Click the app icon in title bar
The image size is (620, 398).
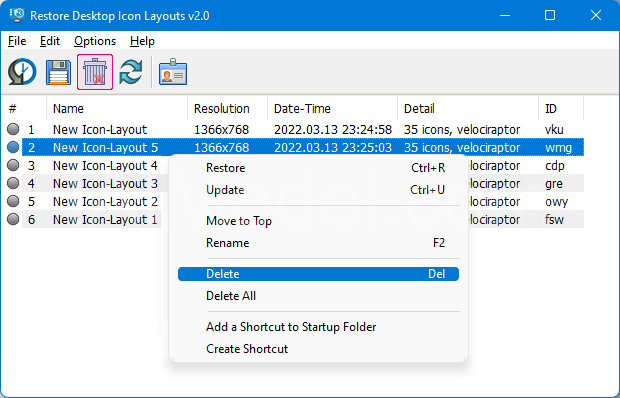click(17, 15)
